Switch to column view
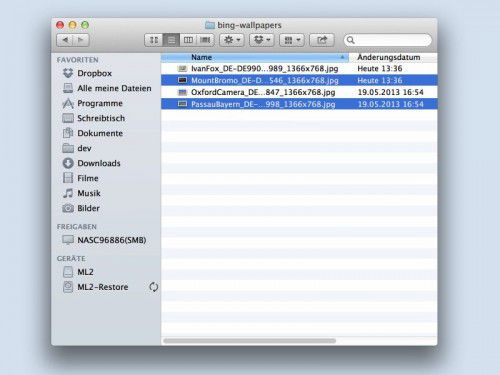The width and height of the screenshot is (500, 375). point(188,40)
